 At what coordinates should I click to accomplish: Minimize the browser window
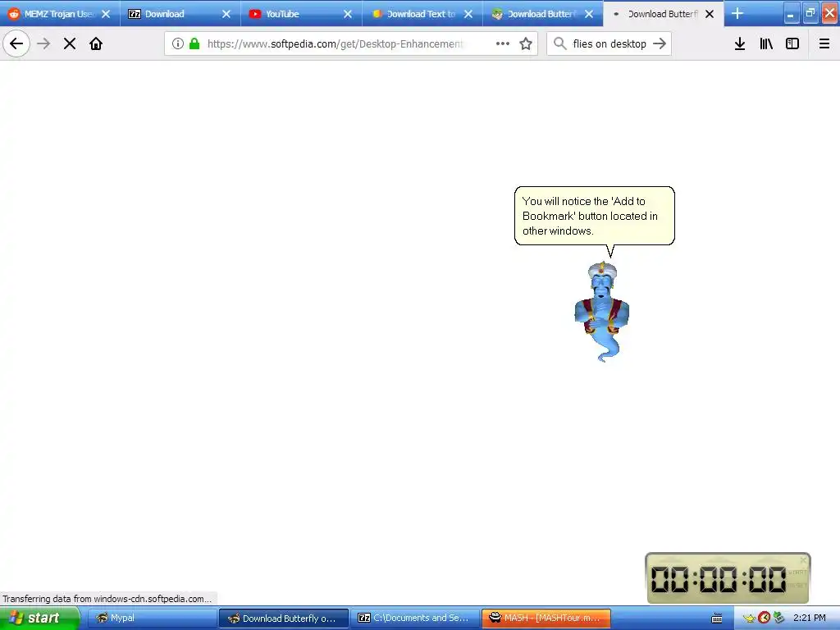pyautogui.click(x=791, y=14)
